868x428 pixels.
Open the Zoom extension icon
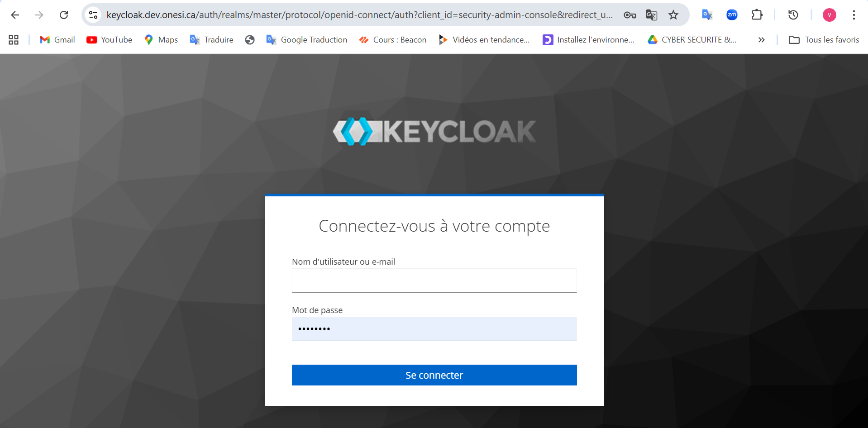pos(731,15)
